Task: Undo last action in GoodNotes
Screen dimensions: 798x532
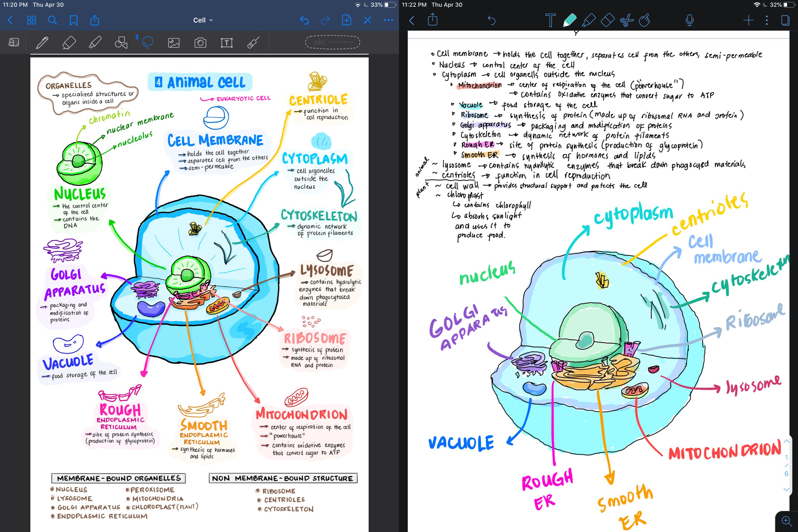Action: point(304,20)
